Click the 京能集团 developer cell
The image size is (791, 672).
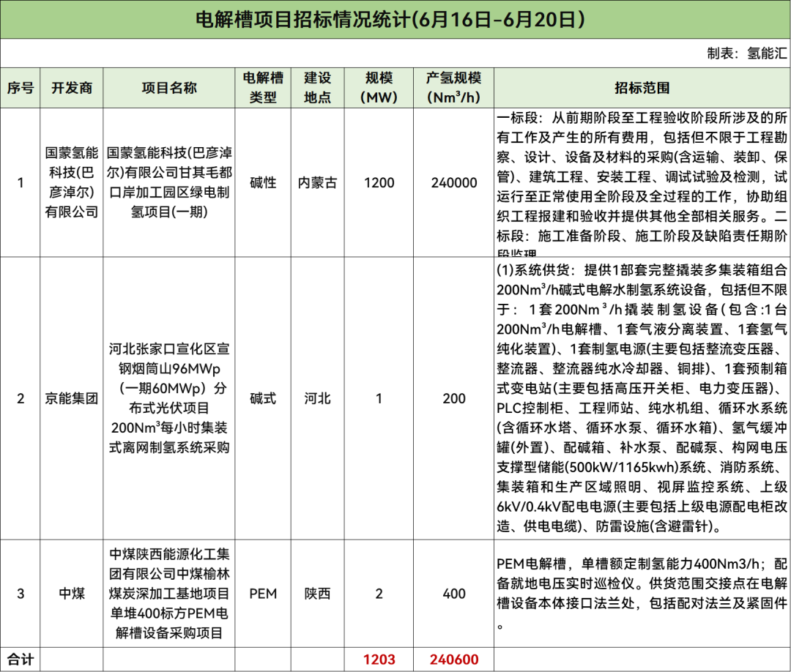pos(72,398)
